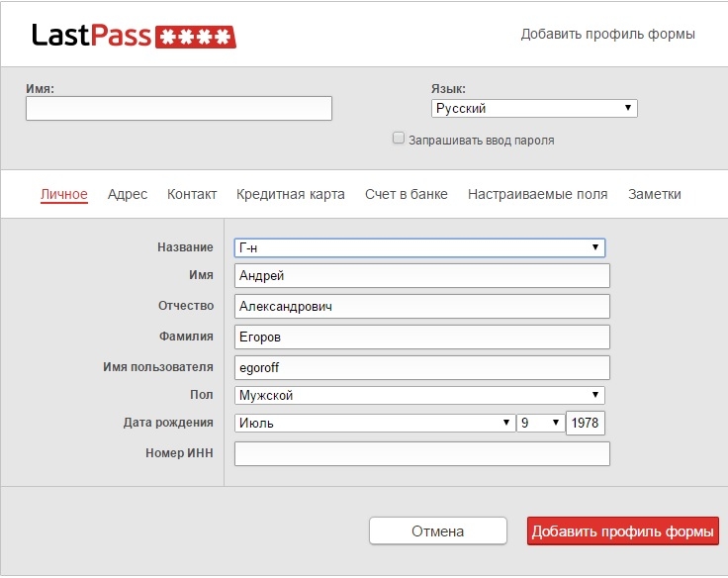
Task: Open the Настраиваемые поля tab
Action: pyautogui.click(x=538, y=194)
